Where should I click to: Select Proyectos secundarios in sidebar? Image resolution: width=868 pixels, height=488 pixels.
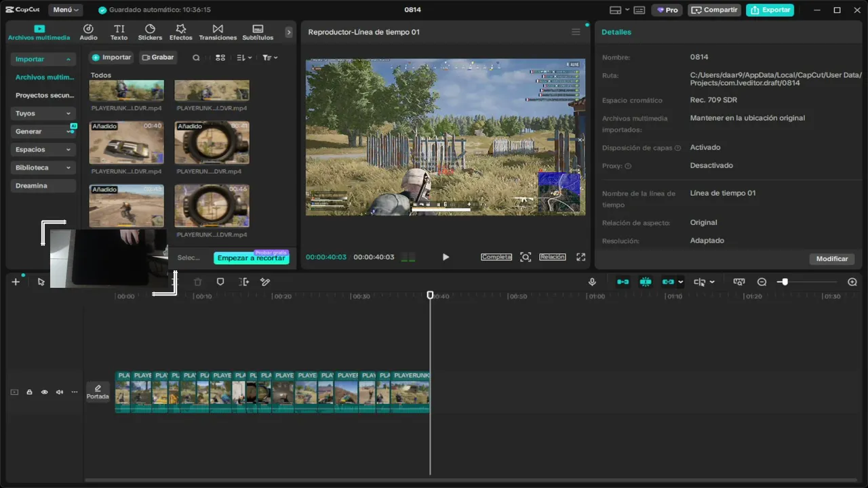click(45, 96)
